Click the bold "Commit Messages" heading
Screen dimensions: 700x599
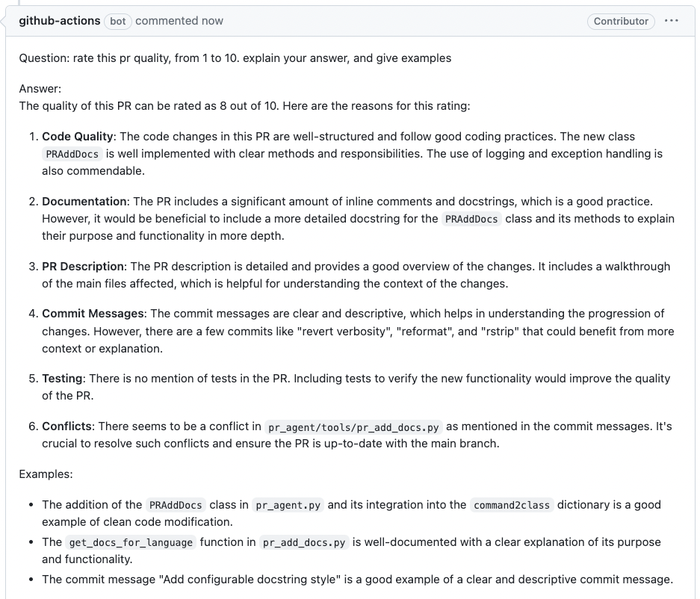93,314
